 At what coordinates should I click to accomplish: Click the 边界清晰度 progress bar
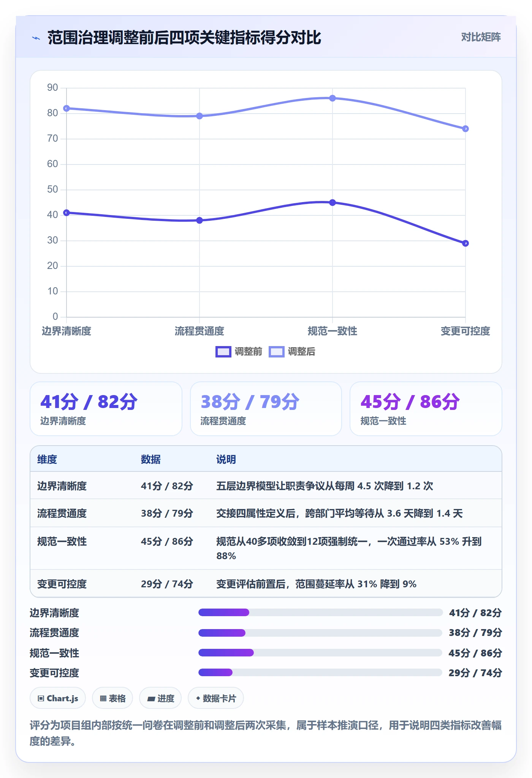[x=320, y=612]
